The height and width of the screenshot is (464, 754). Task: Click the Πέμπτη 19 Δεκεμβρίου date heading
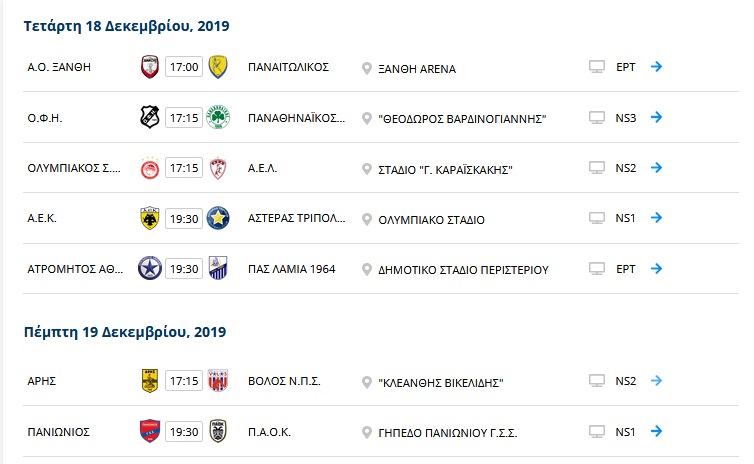(125, 332)
